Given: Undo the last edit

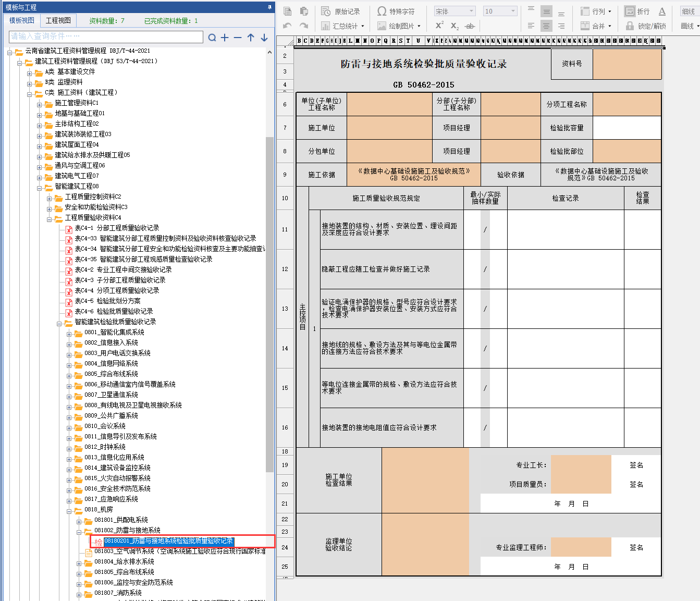Looking at the screenshot, I should tap(287, 26).
